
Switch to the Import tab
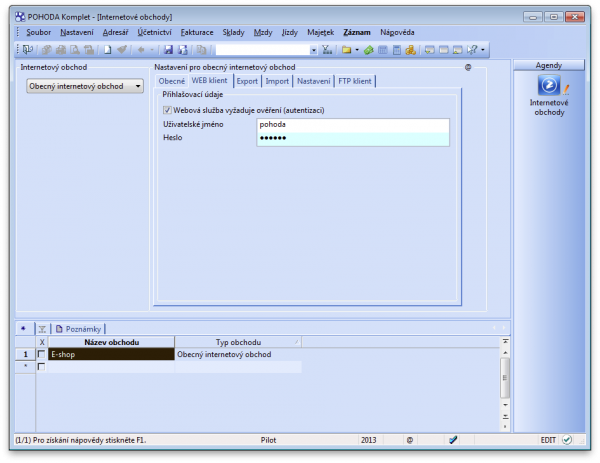[277, 81]
